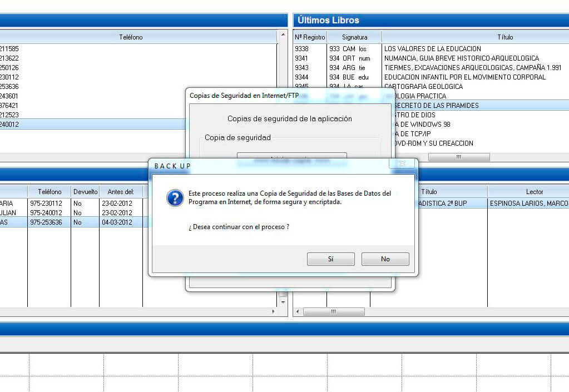Sort loans by Antes del: header
The image size is (569, 392).
tap(121, 192)
